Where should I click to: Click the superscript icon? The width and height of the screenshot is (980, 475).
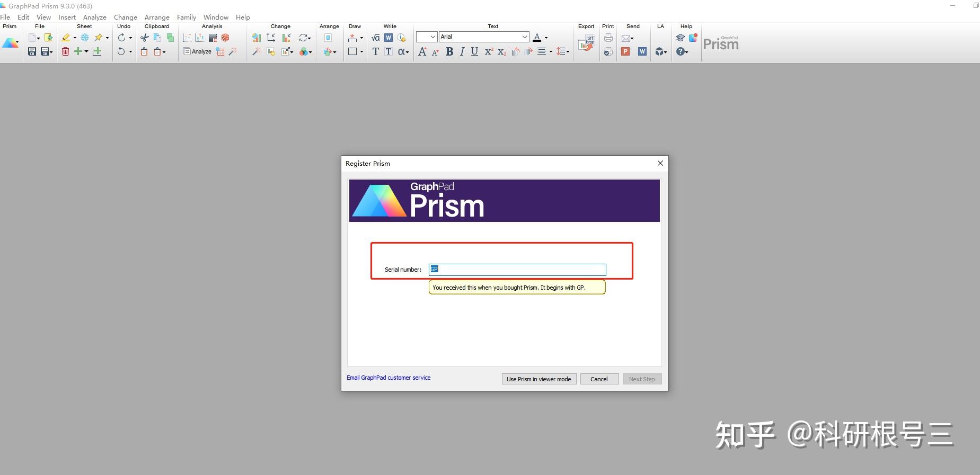click(489, 51)
